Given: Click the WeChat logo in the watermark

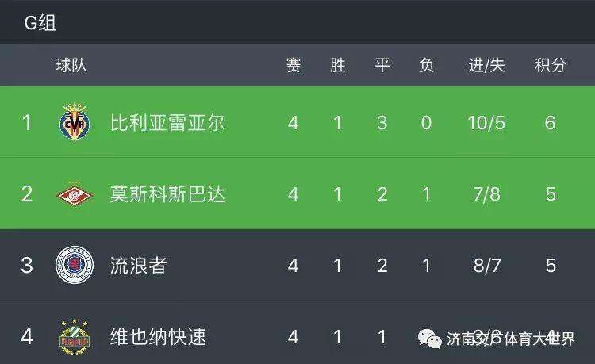Looking at the screenshot, I should click(x=429, y=339).
